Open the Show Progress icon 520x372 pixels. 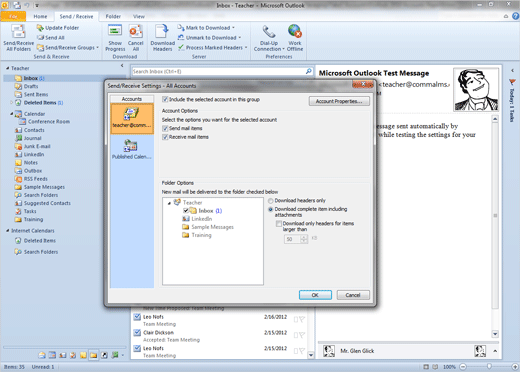[115, 31]
